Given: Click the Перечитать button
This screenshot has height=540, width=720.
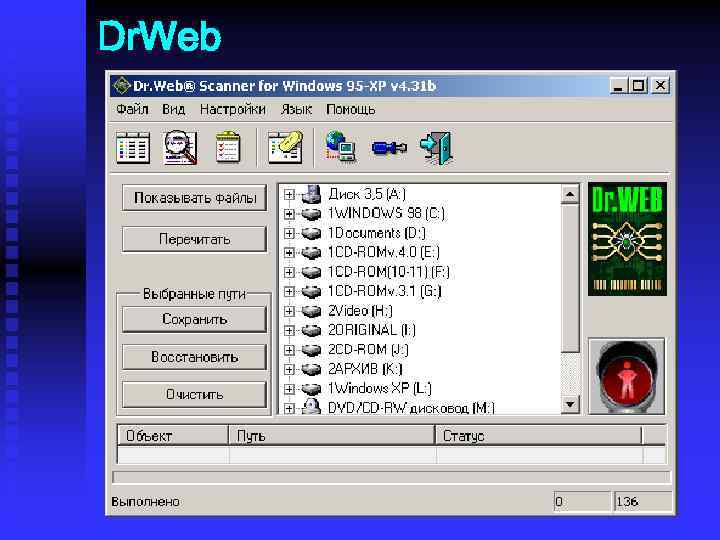Looking at the screenshot, I should click(195, 239).
